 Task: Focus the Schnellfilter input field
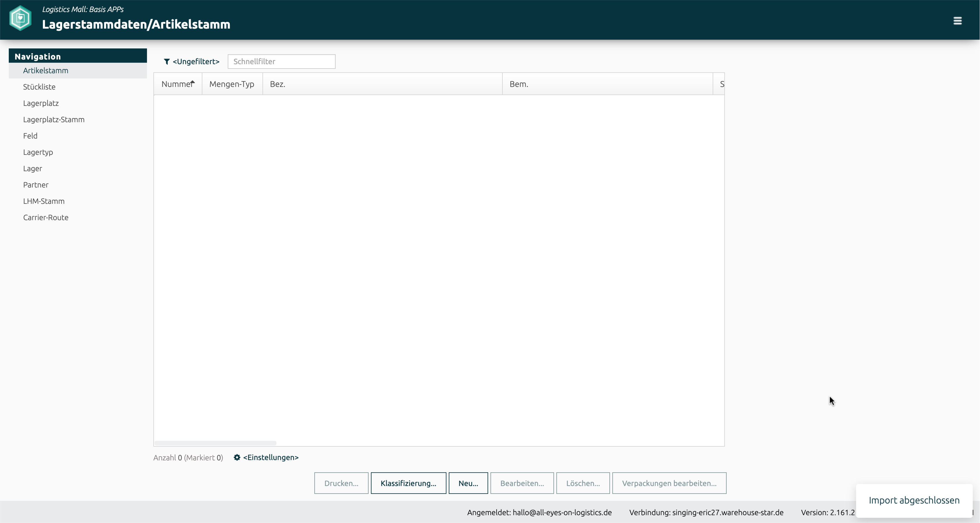[x=281, y=62]
